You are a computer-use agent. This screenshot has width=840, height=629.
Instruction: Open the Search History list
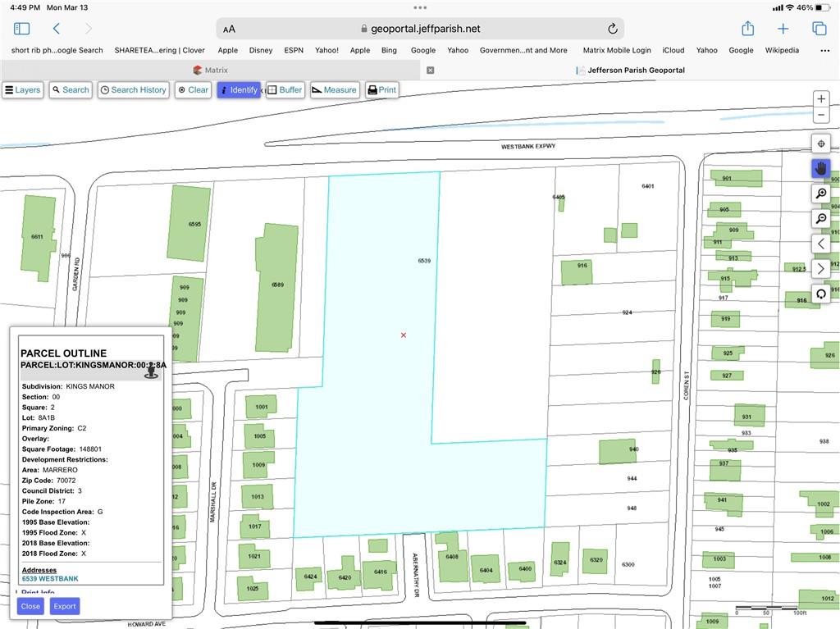[x=133, y=90]
